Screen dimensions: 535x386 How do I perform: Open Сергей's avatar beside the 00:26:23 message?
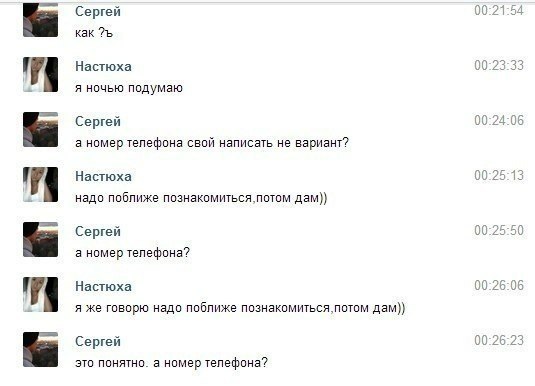[x=40, y=349]
